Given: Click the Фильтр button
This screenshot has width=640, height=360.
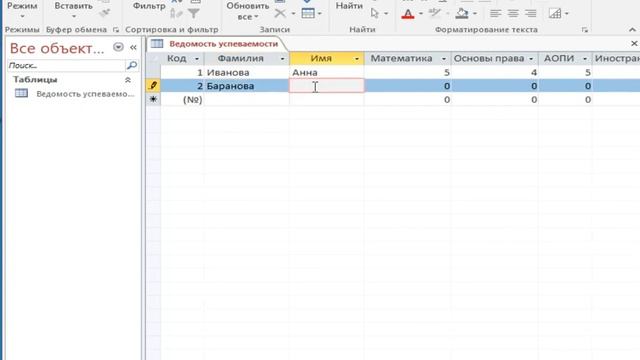Looking at the screenshot, I should pos(149,6).
